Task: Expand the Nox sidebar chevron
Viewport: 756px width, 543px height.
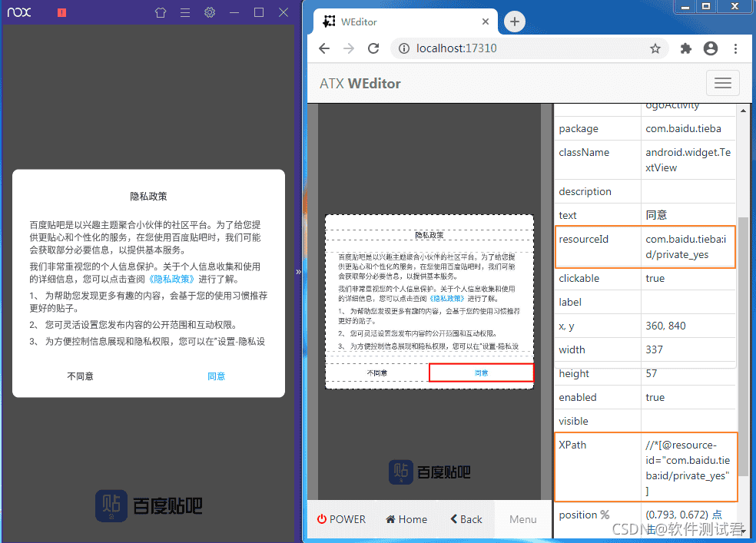Action: [x=298, y=271]
